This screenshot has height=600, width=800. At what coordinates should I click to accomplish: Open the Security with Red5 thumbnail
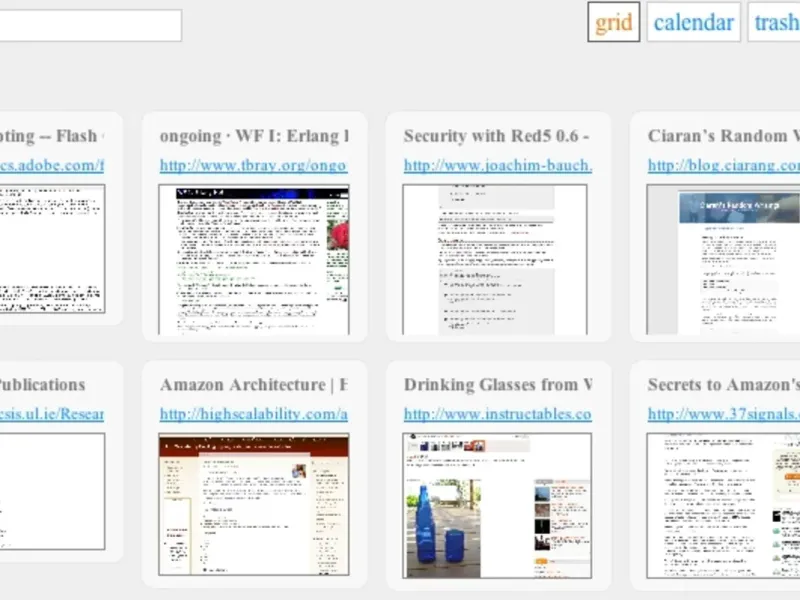[x=495, y=260]
